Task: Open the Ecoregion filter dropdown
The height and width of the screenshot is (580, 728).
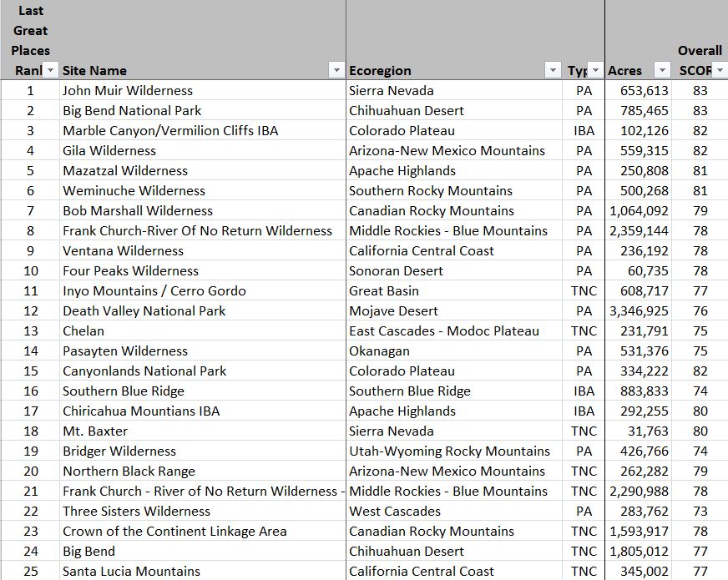Action: [x=553, y=71]
